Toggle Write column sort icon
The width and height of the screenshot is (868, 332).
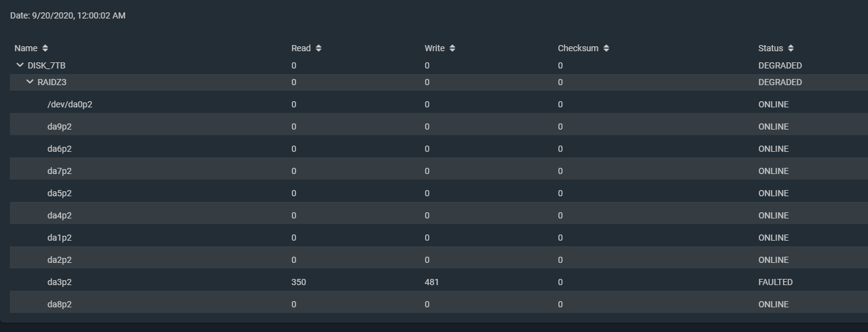pos(452,48)
